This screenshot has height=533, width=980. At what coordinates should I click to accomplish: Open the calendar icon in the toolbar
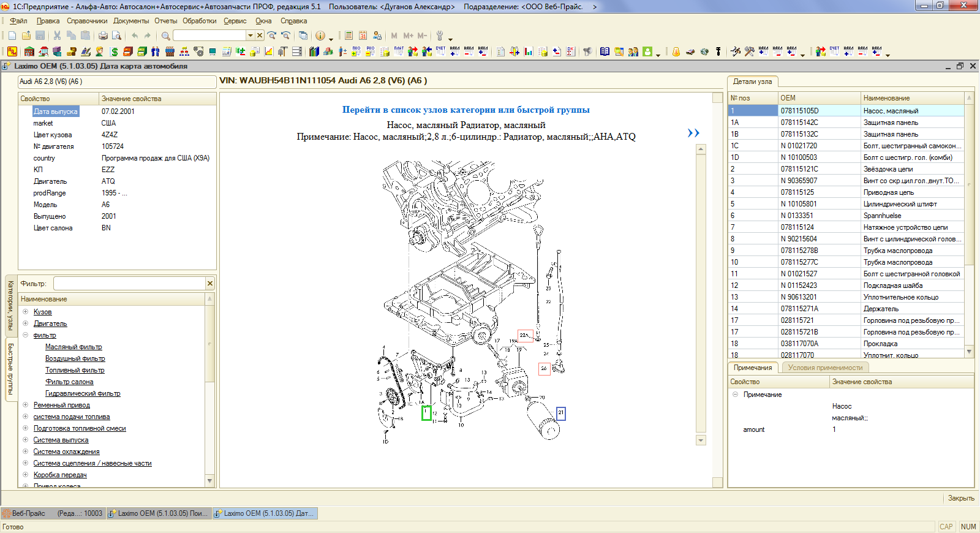(x=363, y=36)
